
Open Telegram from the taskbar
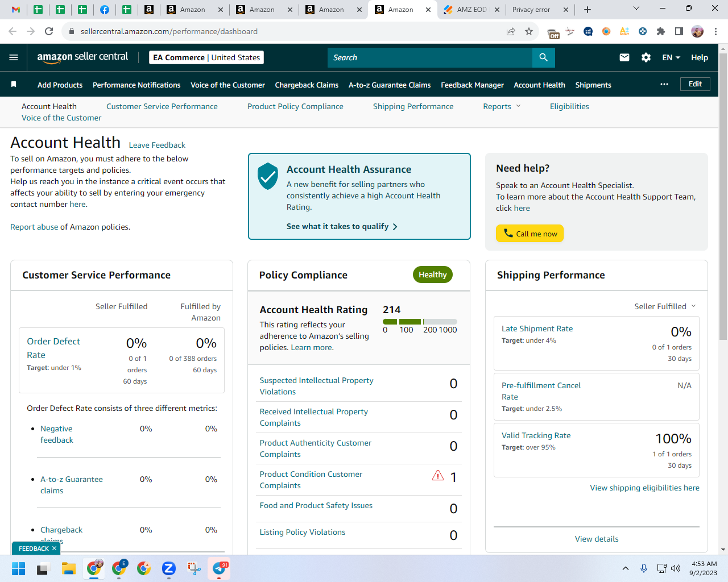(x=219, y=568)
